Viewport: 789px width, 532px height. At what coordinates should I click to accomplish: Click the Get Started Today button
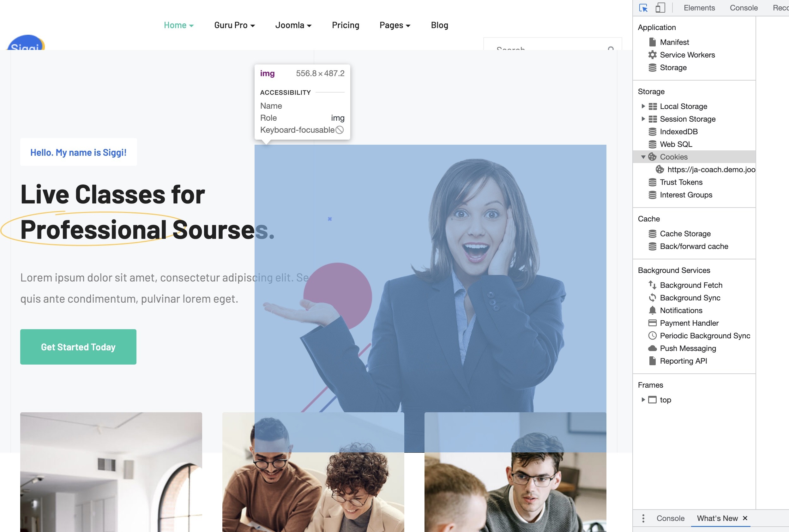point(78,347)
